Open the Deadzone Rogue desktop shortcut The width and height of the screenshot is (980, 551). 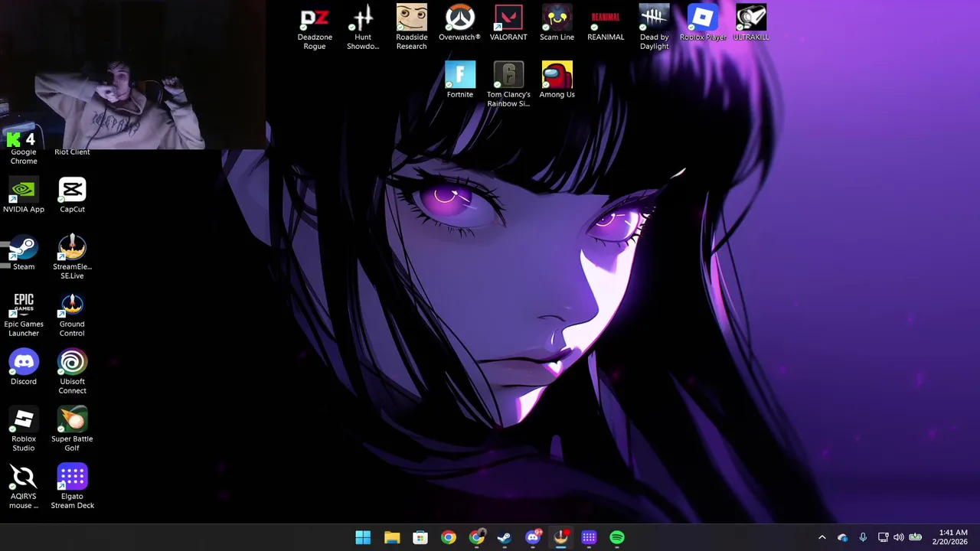click(x=315, y=28)
